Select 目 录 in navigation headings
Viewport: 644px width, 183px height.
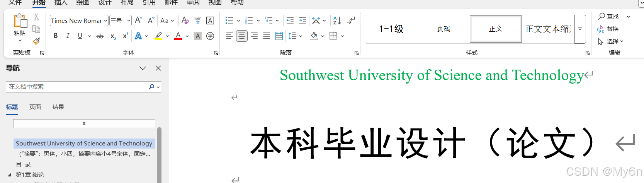[x=23, y=164]
